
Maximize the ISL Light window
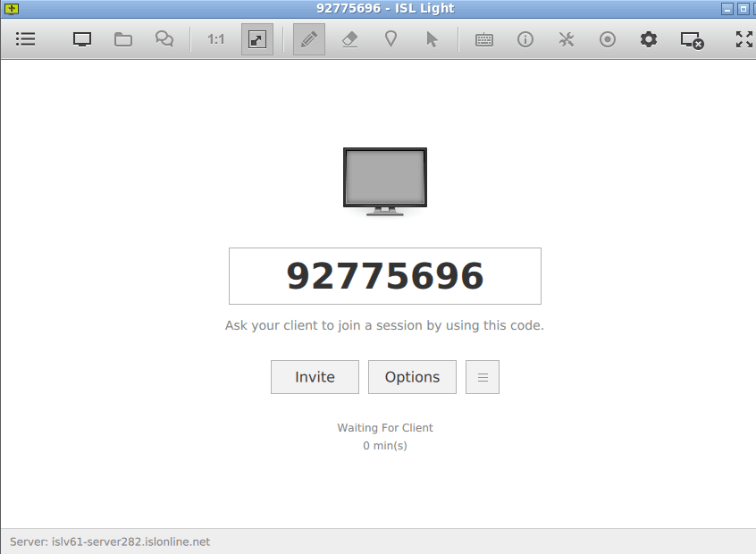coord(743,9)
